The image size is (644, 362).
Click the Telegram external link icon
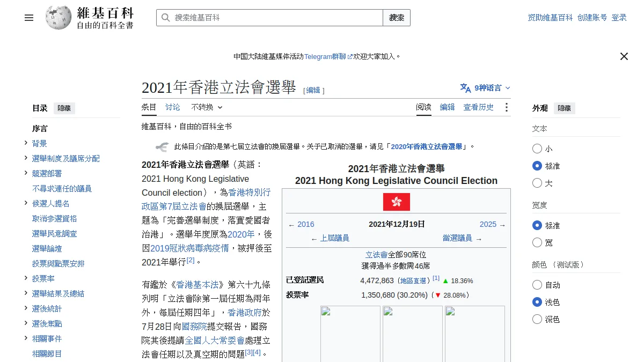point(350,56)
